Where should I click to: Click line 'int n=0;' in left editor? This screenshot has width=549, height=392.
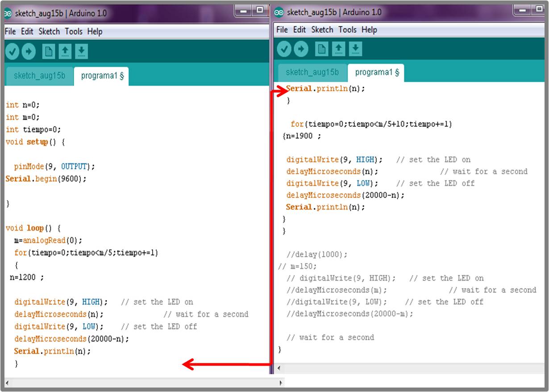[x=23, y=105]
